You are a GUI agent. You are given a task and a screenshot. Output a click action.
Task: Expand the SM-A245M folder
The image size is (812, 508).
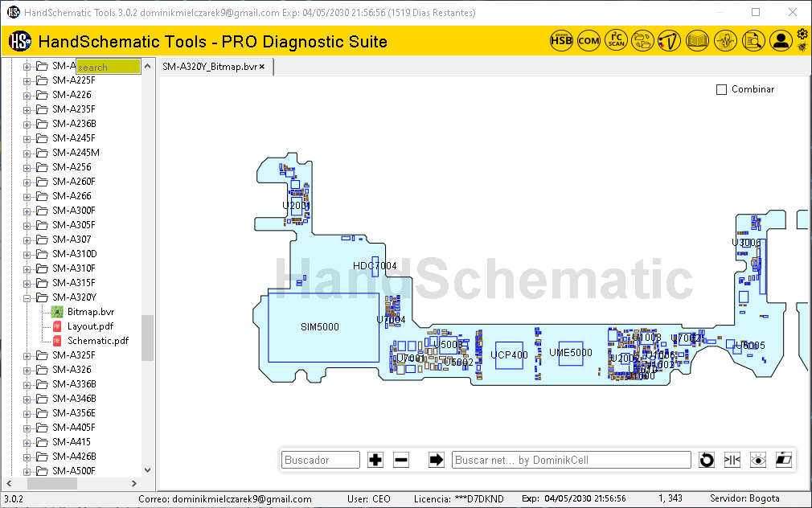[x=27, y=154]
